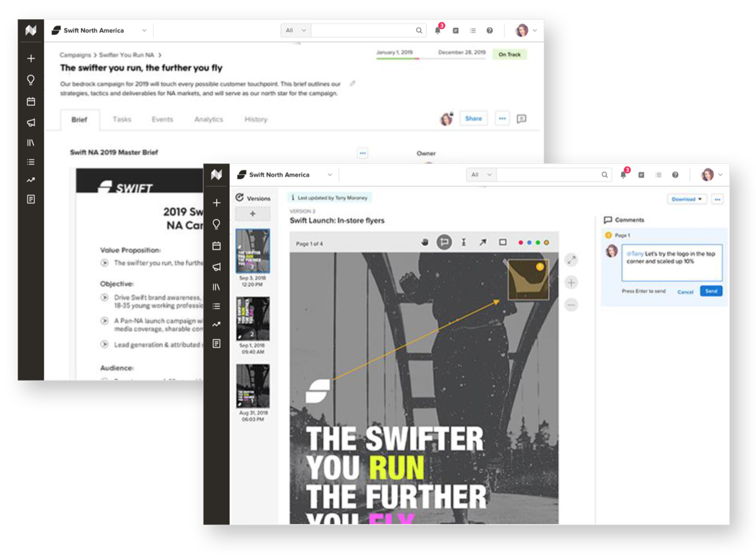Screen dimensions: 756x558
Task: Select the hand pan tool
Action: 424,242
